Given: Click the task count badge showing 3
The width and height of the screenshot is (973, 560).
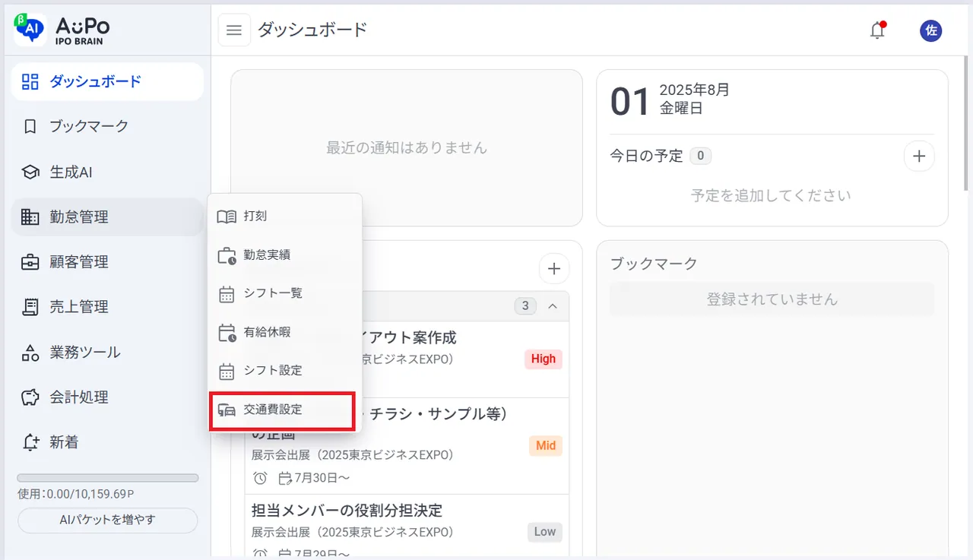Looking at the screenshot, I should coord(525,306).
